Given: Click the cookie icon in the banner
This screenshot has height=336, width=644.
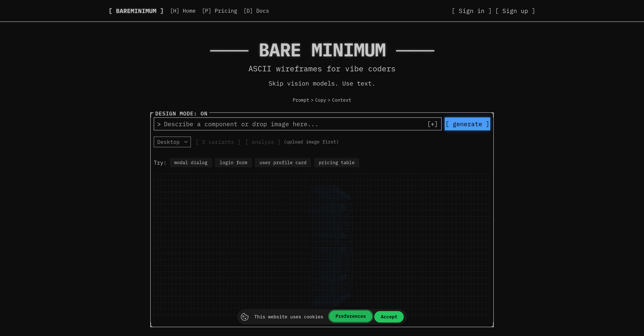Looking at the screenshot, I should pos(245,317).
